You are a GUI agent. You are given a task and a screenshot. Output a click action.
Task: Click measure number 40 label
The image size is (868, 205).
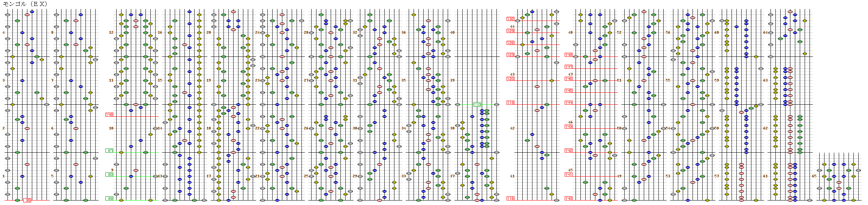click(x=452, y=33)
